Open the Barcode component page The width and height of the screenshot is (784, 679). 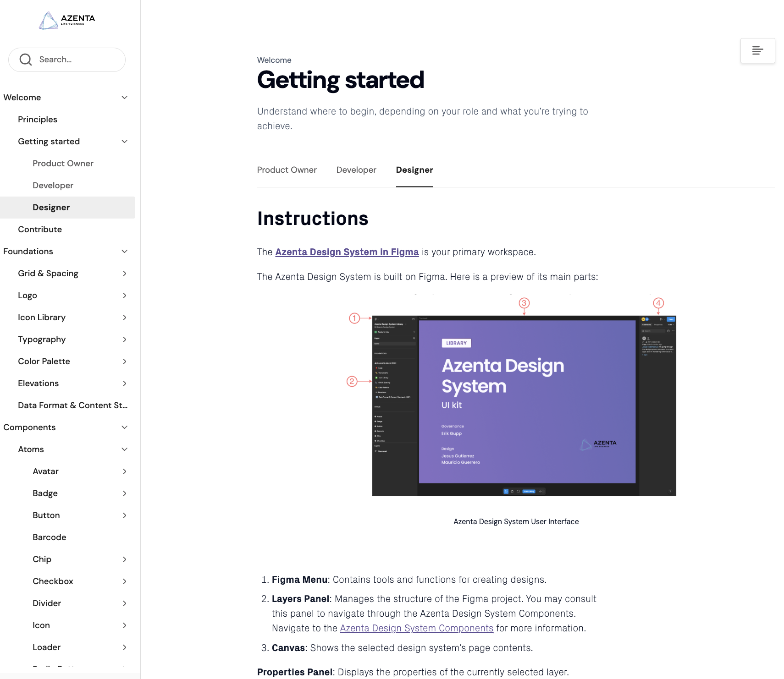coord(50,537)
